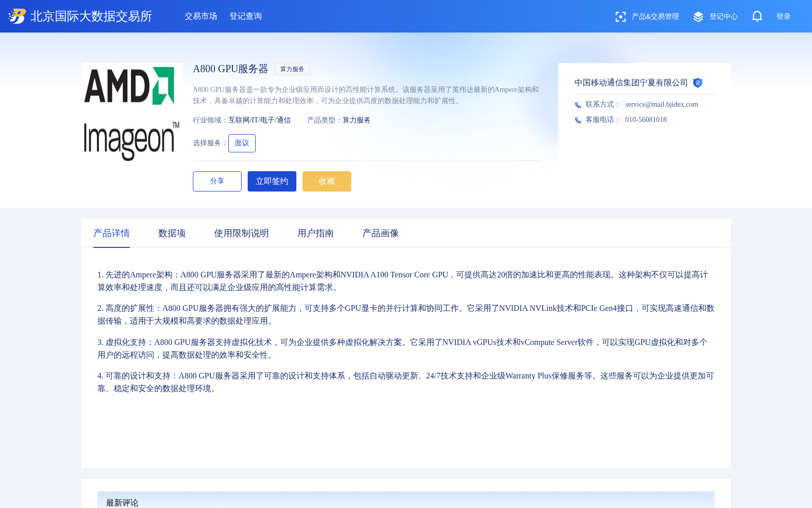This screenshot has height=508, width=812.
Task: Click the enterprise verified shield badge
Action: (698, 83)
